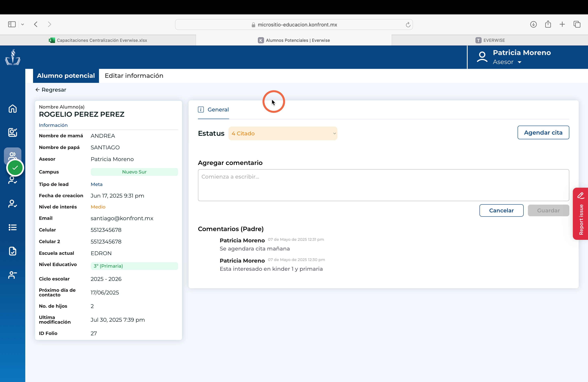
Task: Switch to the Editar información tab
Action: (x=134, y=76)
